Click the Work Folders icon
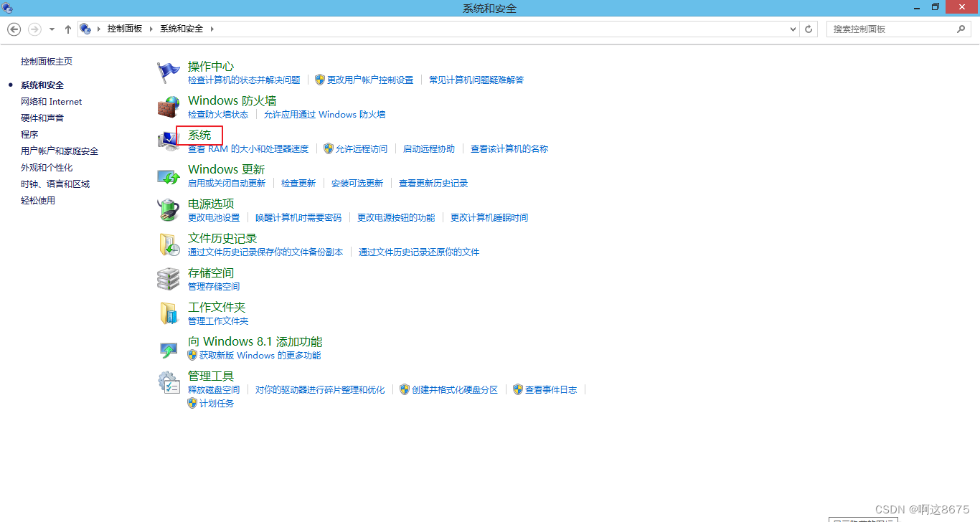Viewport: 980px width, 522px height. tap(169, 313)
